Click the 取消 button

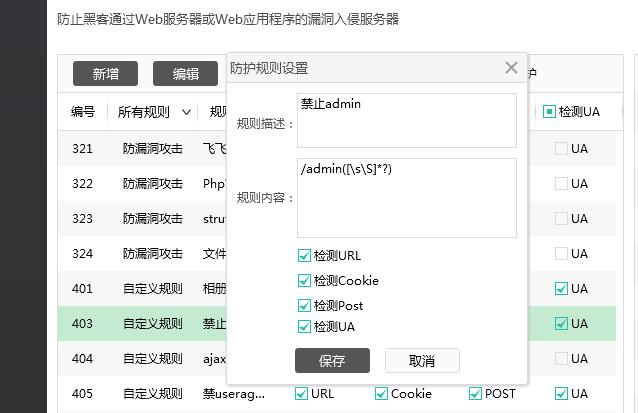[422, 361]
